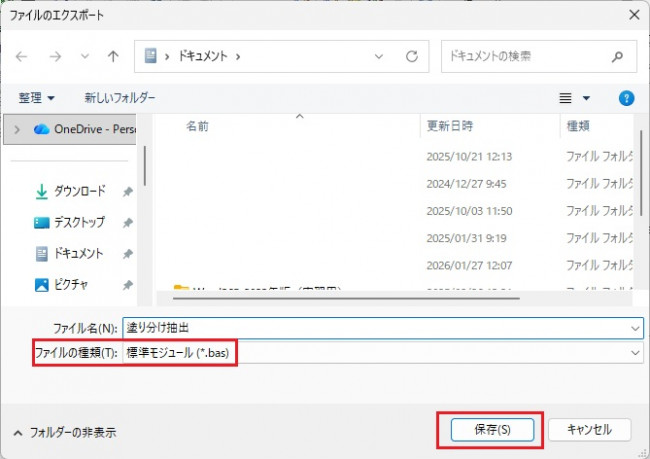Hide folders using the bottom-left toggle

click(64, 433)
